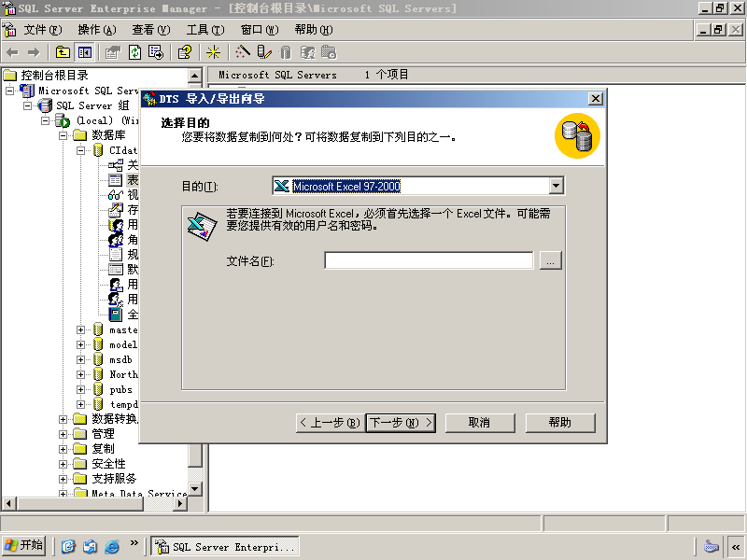Toggle the show/hide console tree icon
The height and width of the screenshot is (560, 747).
[84, 52]
